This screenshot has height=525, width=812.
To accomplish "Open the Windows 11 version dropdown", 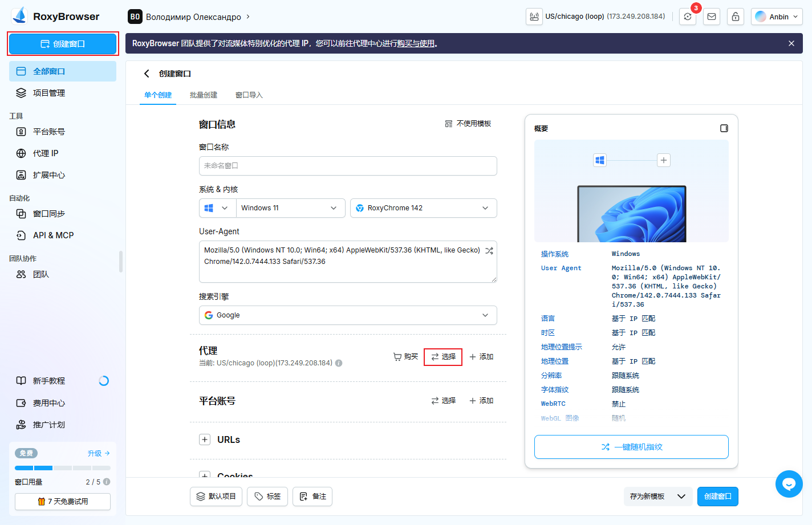I will [x=290, y=208].
